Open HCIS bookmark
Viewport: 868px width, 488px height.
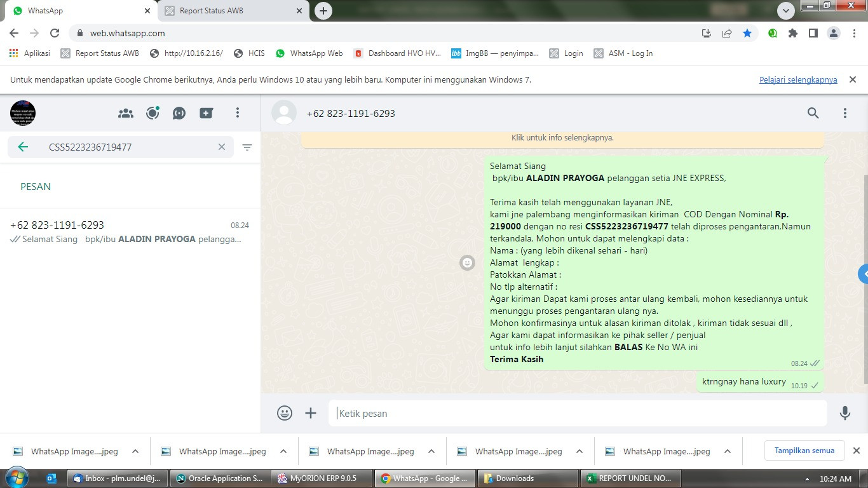point(249,53)
